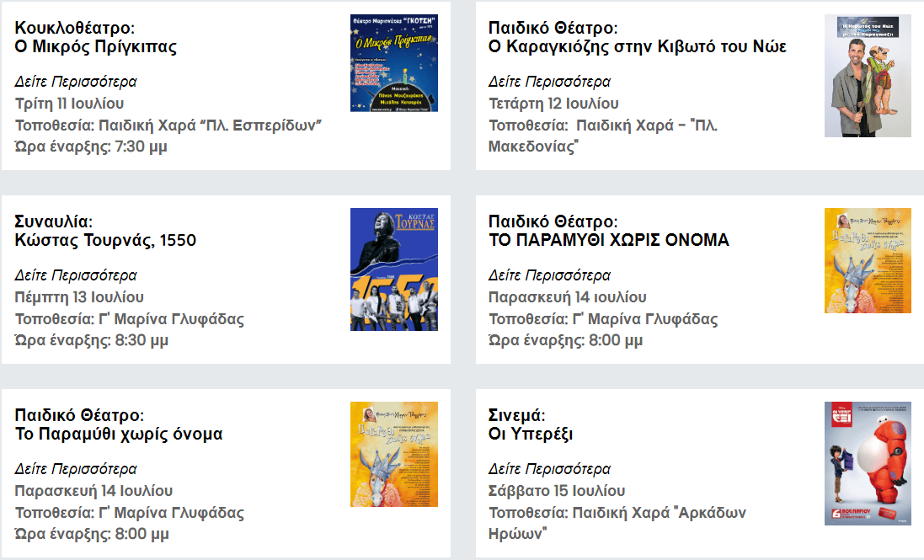Click the Καραγκιόζης στην Κιβωτό του Νώε poster
The image size is (924, 560).
pos(868,76)
